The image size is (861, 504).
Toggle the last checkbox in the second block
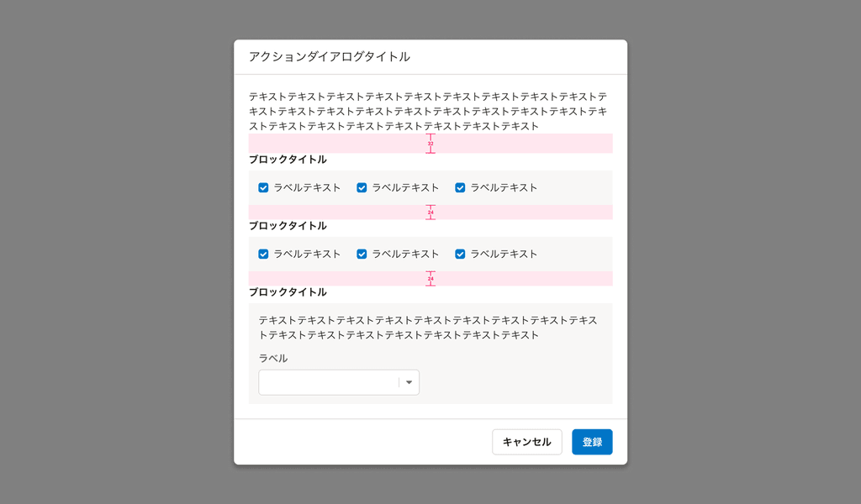[x=460, y=254]
